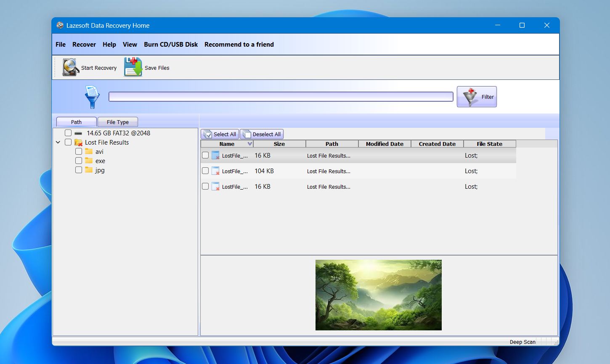610x364 pixels.
Task: Check the 14.65 GB FAT32 drive checkbox
Action: pyautogui.click(x=68, y=133)
